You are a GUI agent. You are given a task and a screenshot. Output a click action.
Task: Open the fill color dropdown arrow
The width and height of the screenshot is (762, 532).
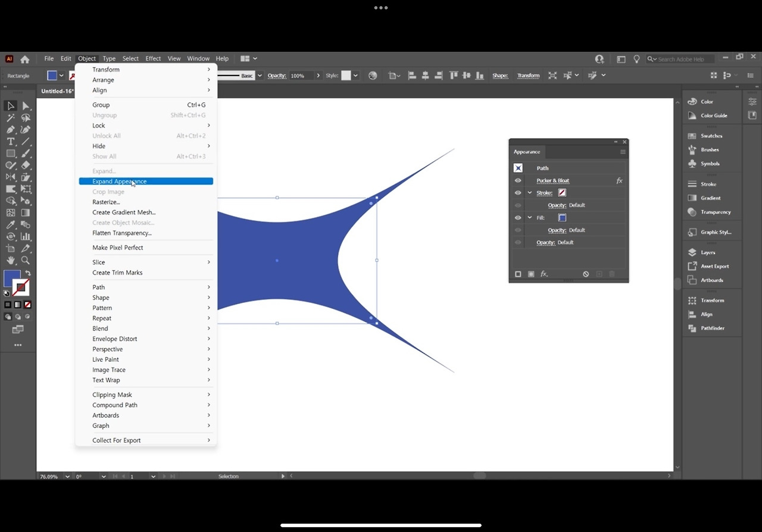click(x=61, y=76)
